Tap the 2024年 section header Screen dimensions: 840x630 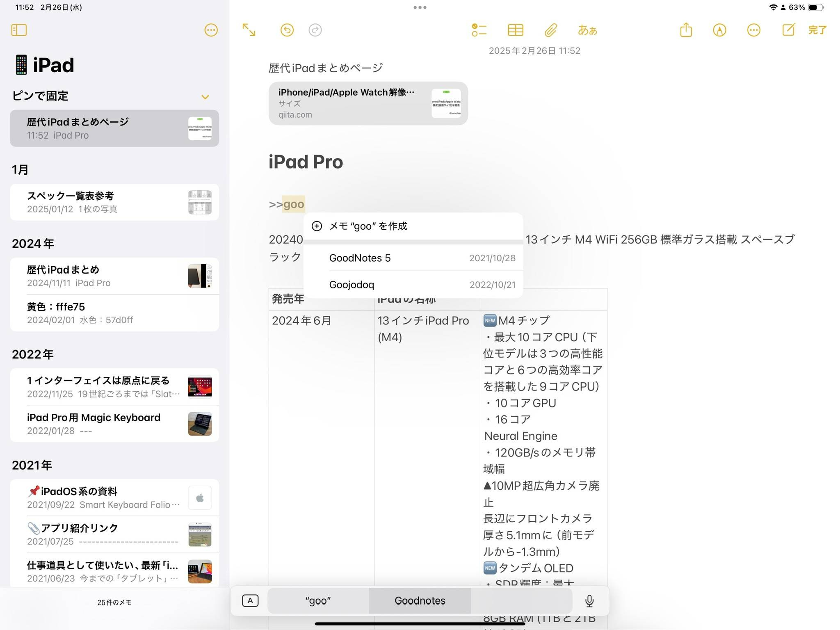coord(33,244)
